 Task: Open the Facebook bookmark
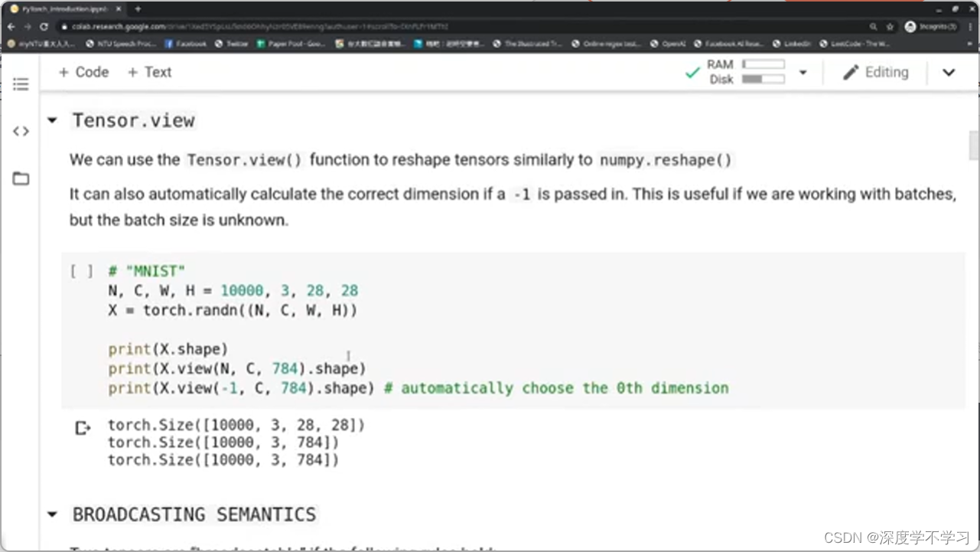pyautogui.click(x=186, y=44)
